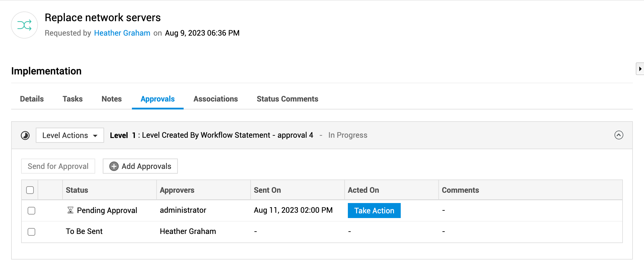Expand the right side panel arrow
Image resolution: width=644 pixels, height=266 pixels.
pos(640,69)
